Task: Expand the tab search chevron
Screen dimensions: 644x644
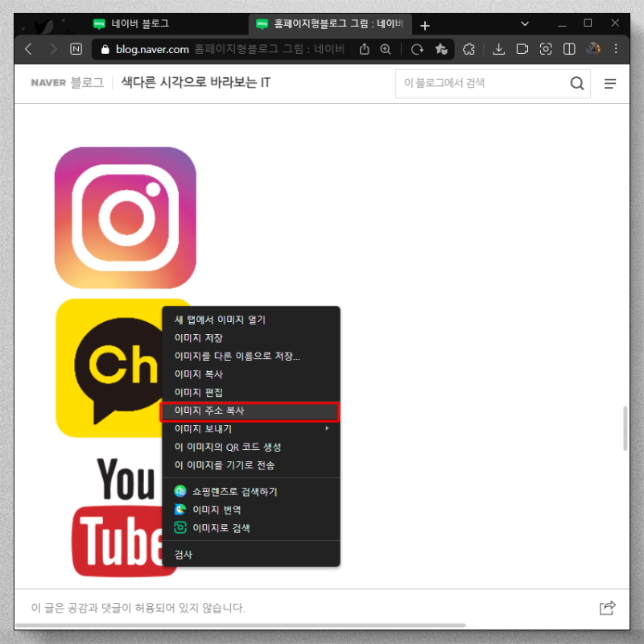Action: click(525, 24)
